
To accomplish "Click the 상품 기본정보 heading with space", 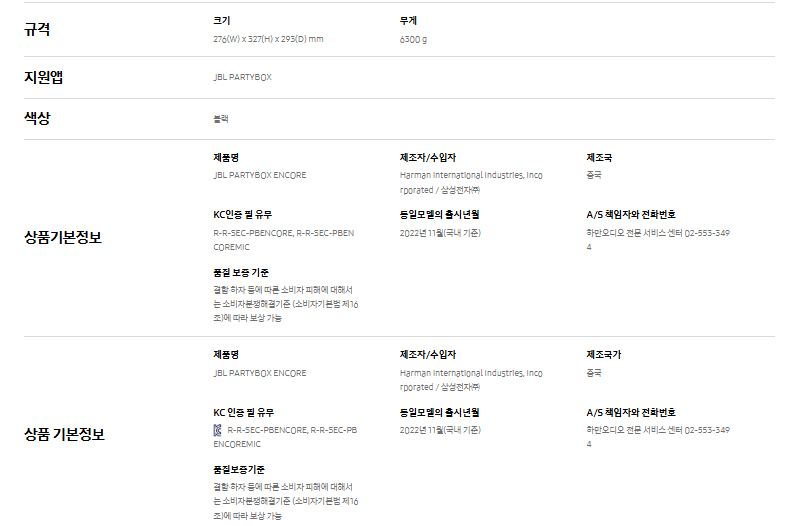I will coord(64,435).
